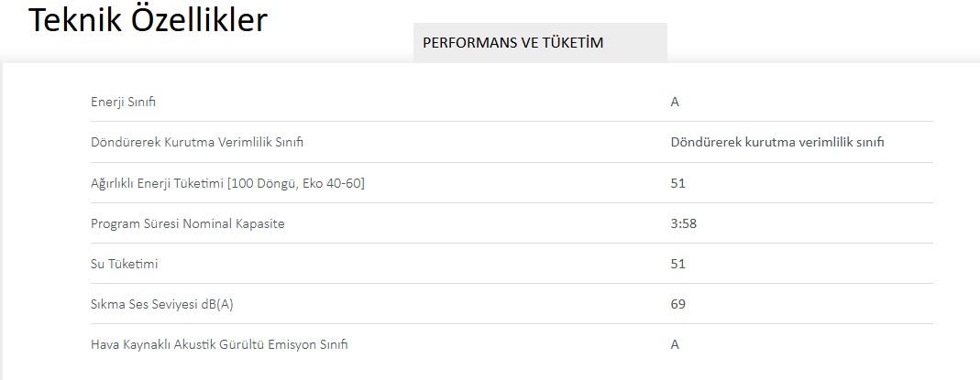
Task: Select Sıkma Ses Seviyesi dB(A) label
Action: [162, 305]
